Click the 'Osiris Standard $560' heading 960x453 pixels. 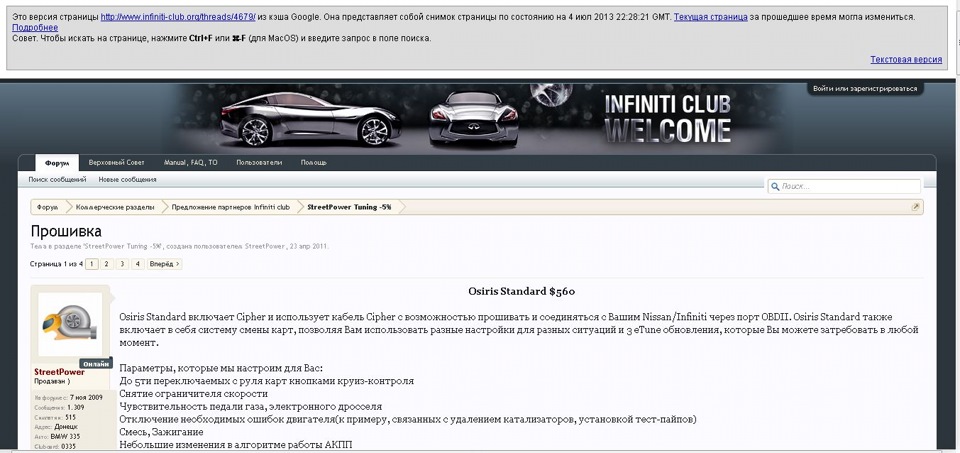pyautogui.click(x=522, y=292)
